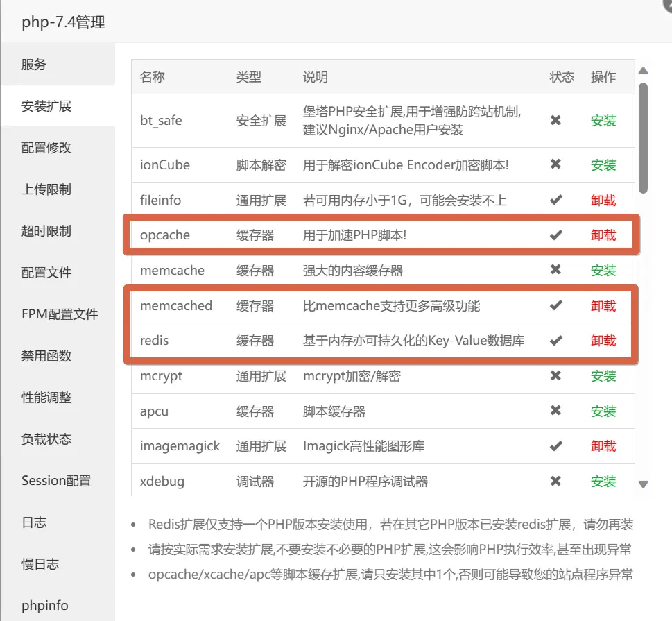View the 负载状态 tab
Screen dimensions: 672x621
click(58, 439)
